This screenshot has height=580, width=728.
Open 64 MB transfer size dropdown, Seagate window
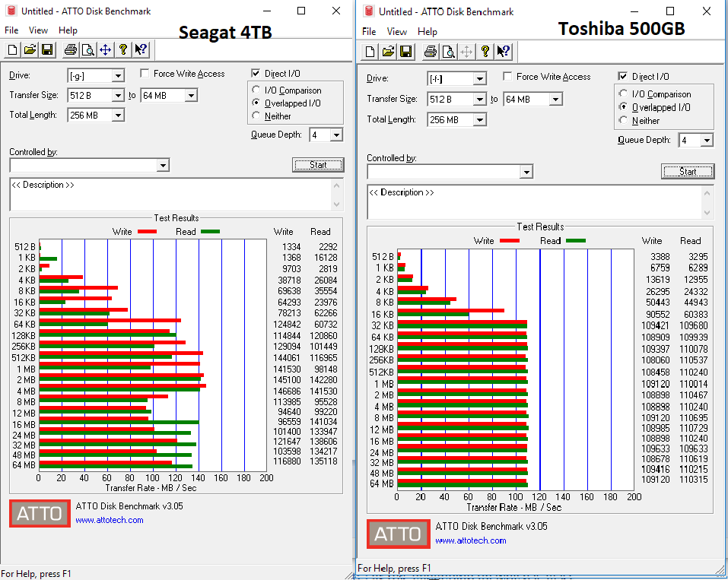pos(191,96)
